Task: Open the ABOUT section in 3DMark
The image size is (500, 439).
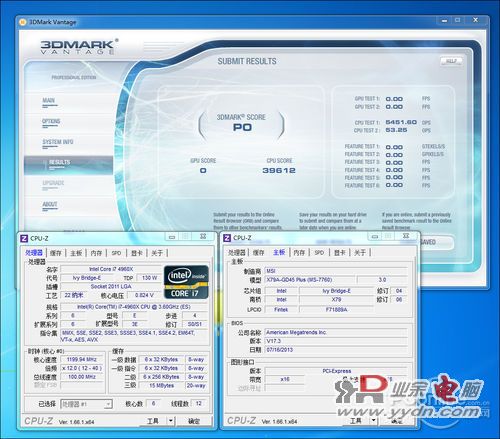Action: click(x=50, y=204)
